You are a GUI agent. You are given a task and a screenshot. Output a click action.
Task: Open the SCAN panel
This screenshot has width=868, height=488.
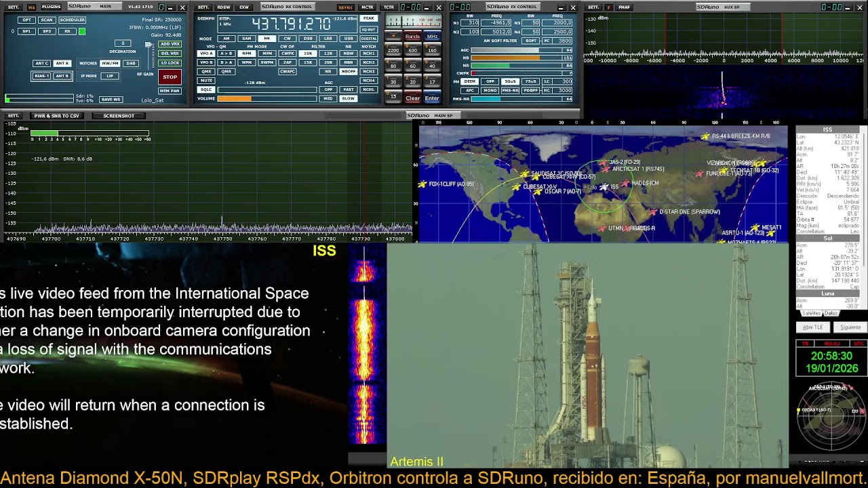(47, 20)
